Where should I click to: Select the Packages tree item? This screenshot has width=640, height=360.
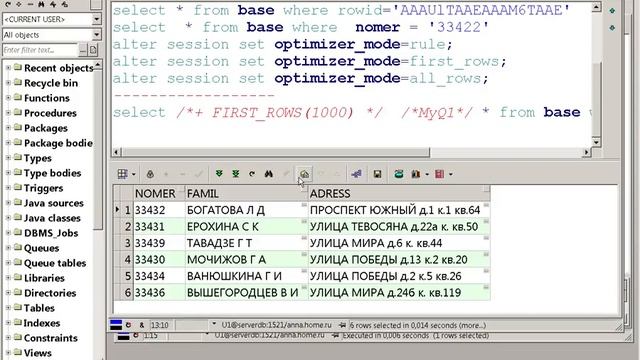(46, 128)
